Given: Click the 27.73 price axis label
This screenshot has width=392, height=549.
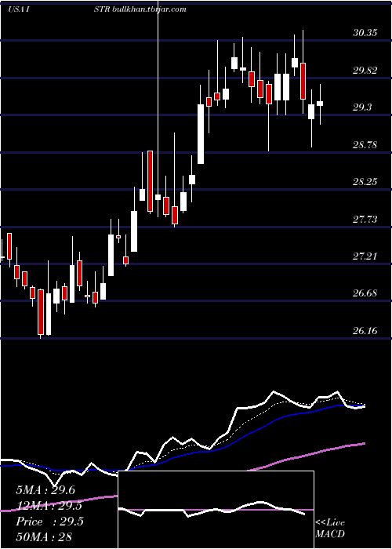Looking at the screenshot, I should pos(365,220).
